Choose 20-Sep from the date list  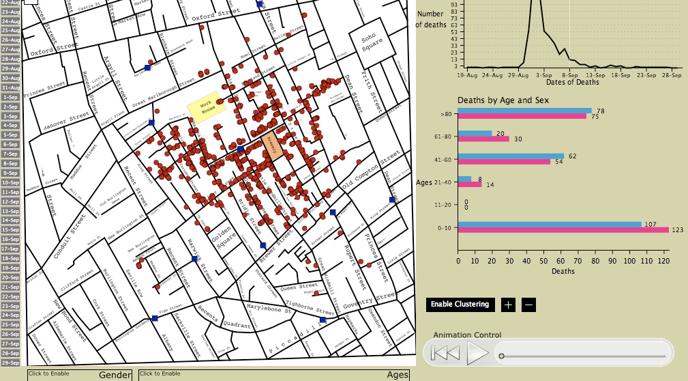coord(10,277)
